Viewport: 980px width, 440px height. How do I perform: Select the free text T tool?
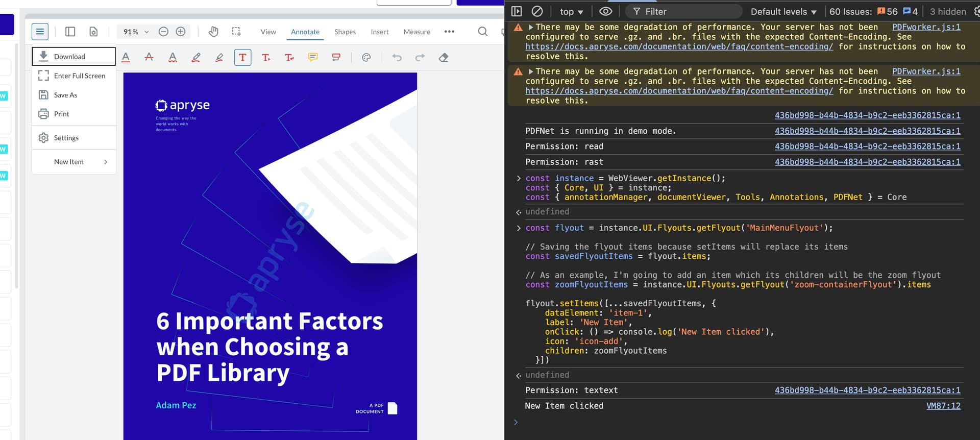click(x=242, y=58)
